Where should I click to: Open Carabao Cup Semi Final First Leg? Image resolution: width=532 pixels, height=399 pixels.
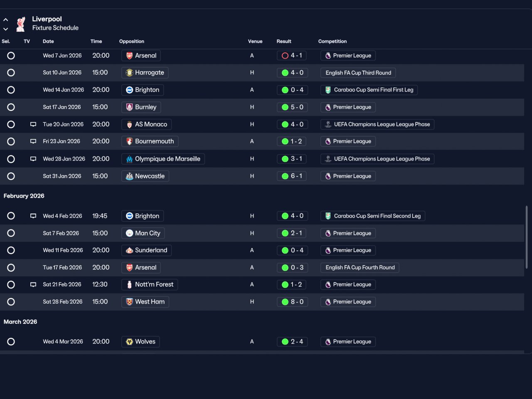[x=369, y=90]
